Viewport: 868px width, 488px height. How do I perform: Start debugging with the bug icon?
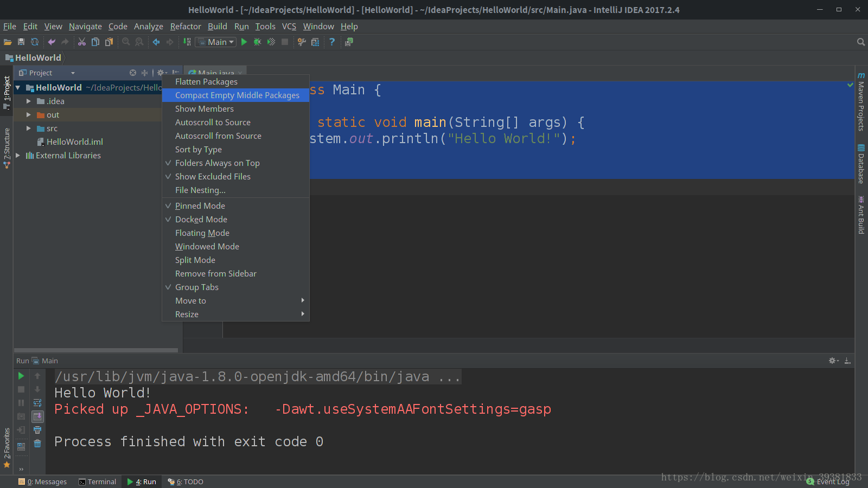point(258,42)
